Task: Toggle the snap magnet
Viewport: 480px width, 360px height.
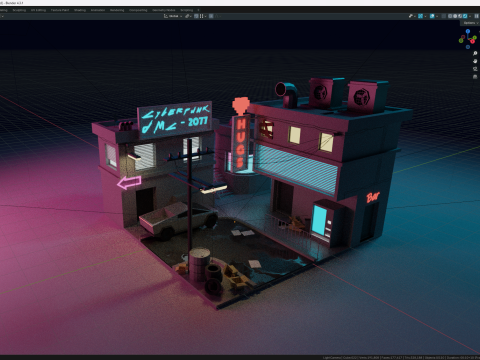Action: tap(196, 16)
